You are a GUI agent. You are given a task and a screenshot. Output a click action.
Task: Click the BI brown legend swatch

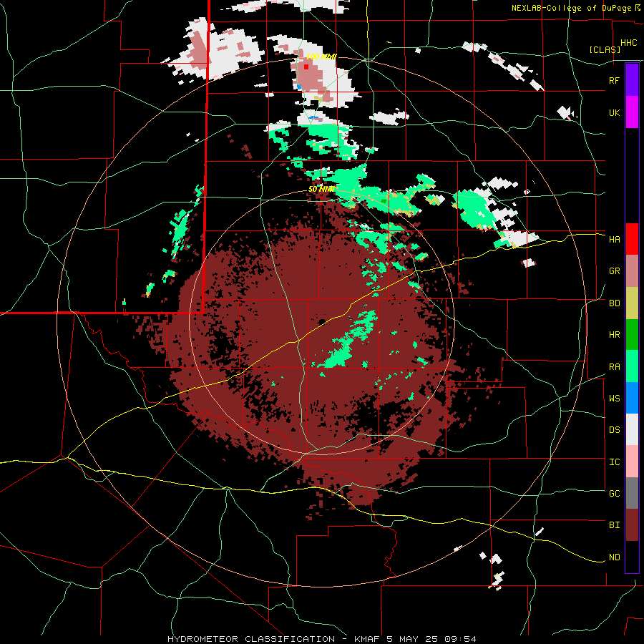(632, 525)
